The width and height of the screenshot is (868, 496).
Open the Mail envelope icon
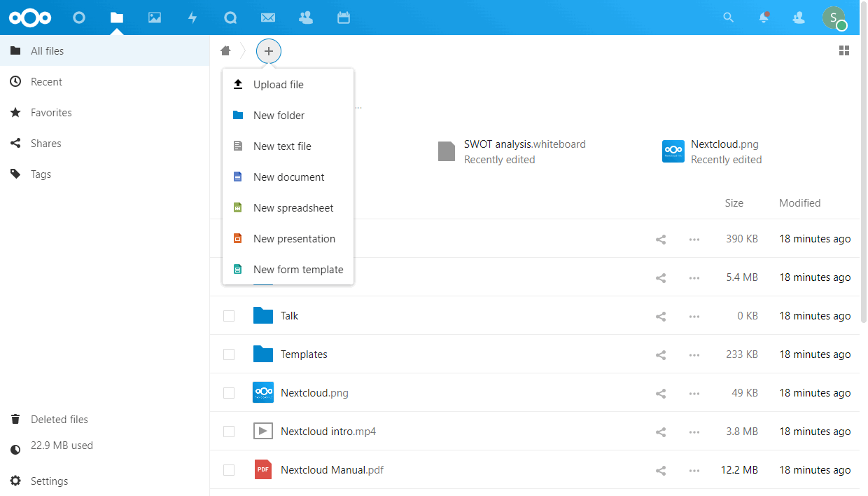coord(267,18)
